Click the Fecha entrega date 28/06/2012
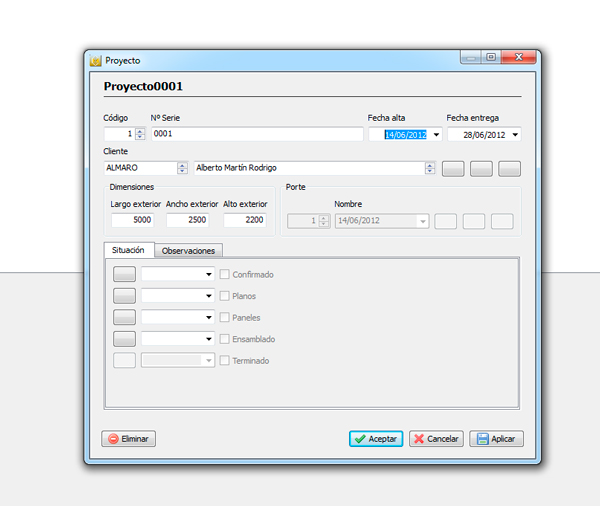Image resolution: width=600 pixels, height=506 pixels. (484, 135)
